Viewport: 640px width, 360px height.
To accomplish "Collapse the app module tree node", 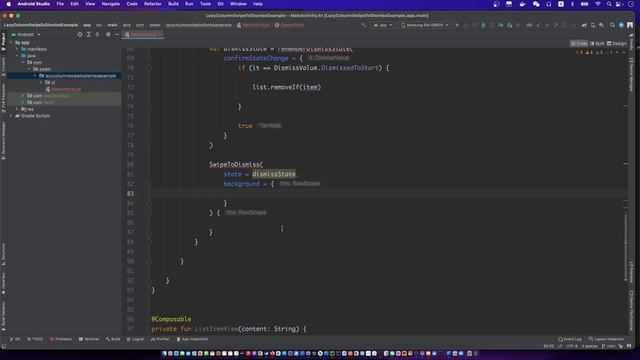I will coord(11,42).
